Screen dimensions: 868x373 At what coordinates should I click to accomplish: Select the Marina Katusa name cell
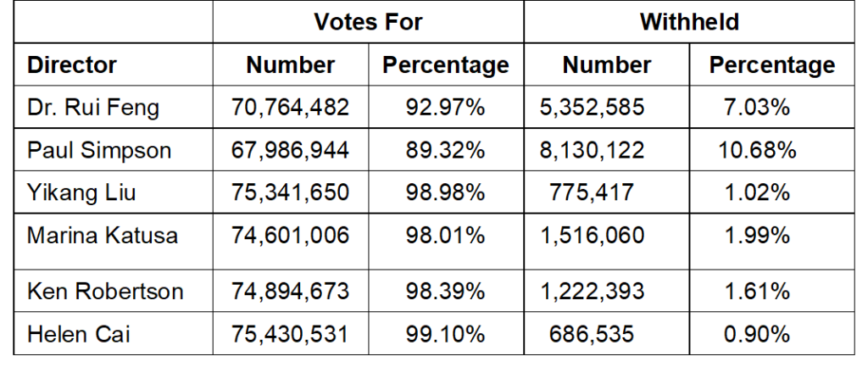point(103,235)
